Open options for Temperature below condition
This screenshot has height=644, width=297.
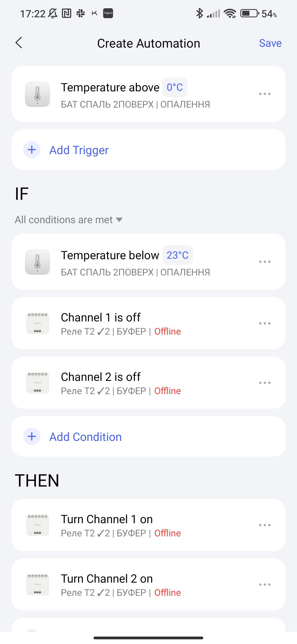[x=265, y=262]
